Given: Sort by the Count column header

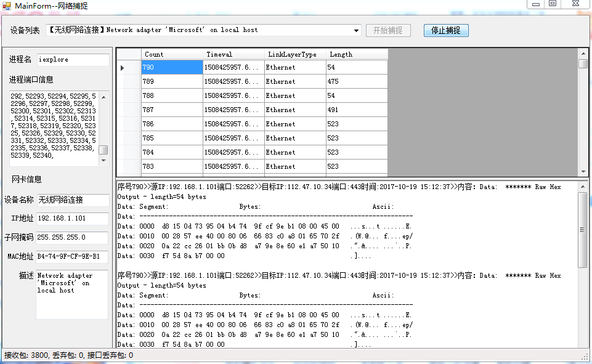Looking at the screenshot, I should [x=172, y=54].
